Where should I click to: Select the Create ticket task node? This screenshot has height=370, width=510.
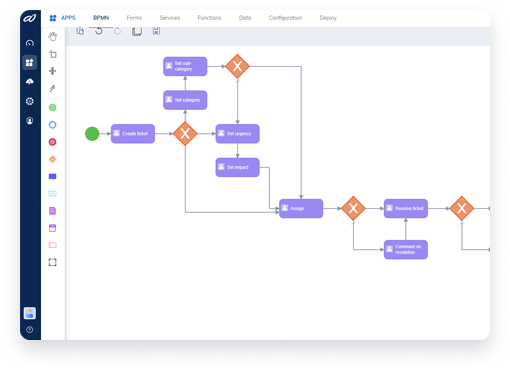tap(133, 134)
